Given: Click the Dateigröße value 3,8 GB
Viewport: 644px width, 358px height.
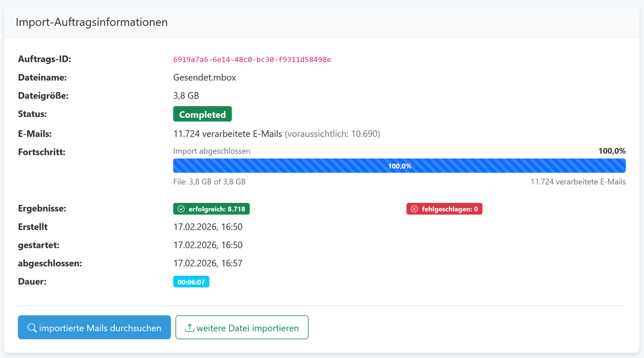Looking at the screenshot, I should (x=186, y=96).
